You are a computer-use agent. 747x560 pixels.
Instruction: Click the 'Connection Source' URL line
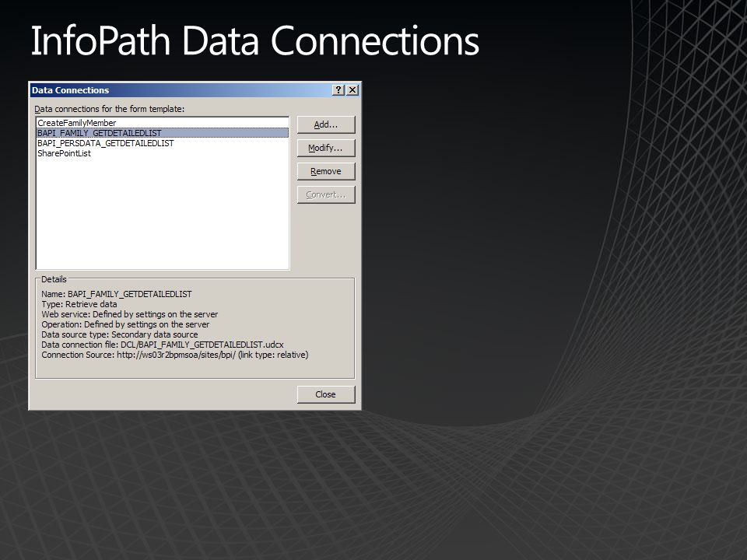175,355
